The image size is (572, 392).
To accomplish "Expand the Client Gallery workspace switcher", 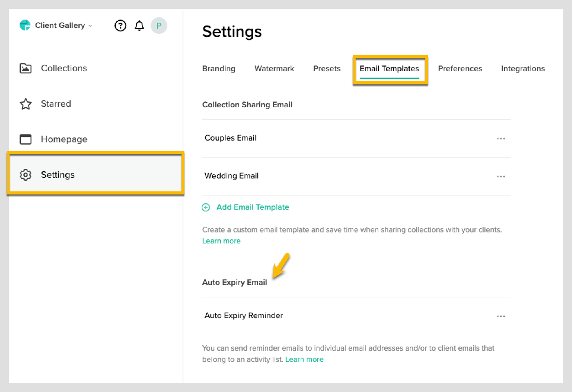I will click(x=90, y=26).
